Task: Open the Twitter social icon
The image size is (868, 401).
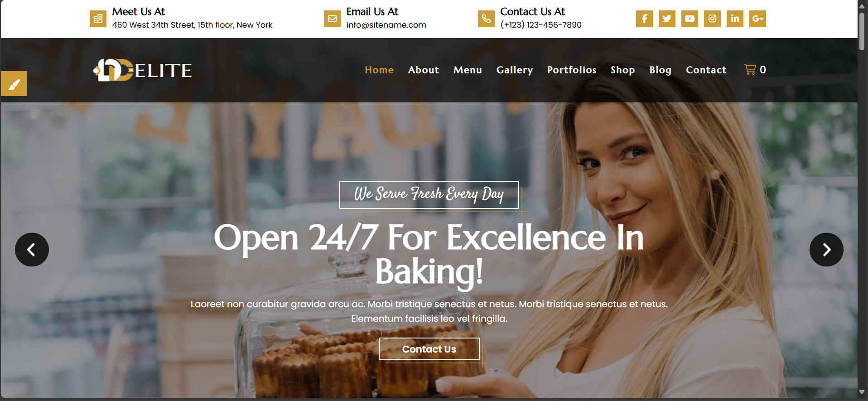Action: [x=667, y=19]
